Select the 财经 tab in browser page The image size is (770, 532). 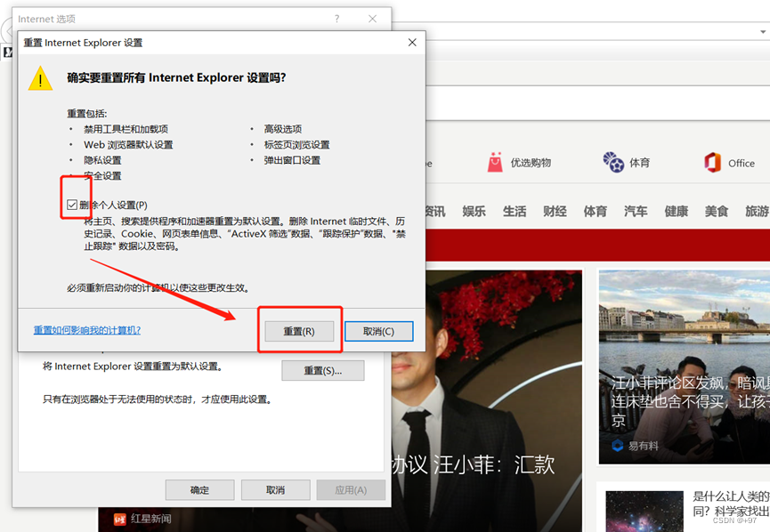point(555,212)
